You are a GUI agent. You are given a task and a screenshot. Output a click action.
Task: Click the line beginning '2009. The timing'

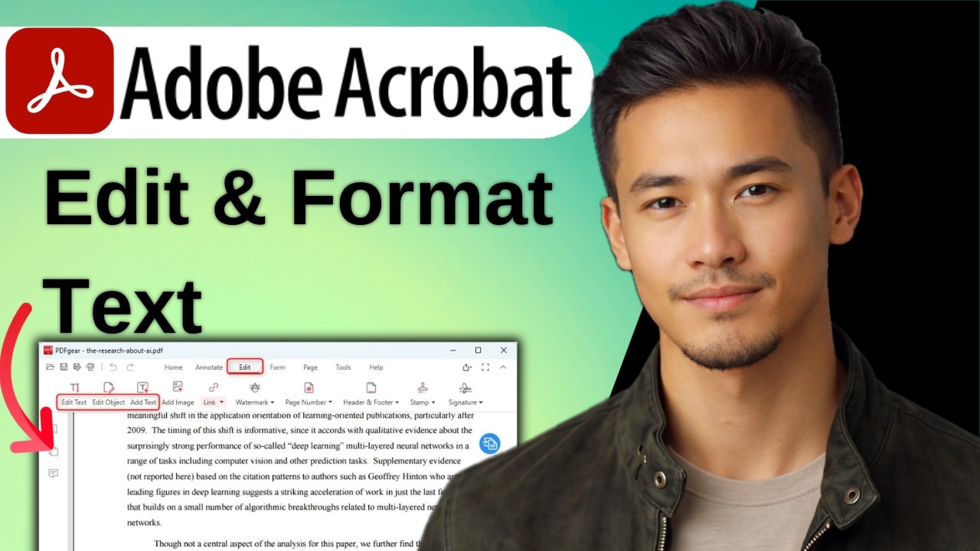(x=299, y=430)
